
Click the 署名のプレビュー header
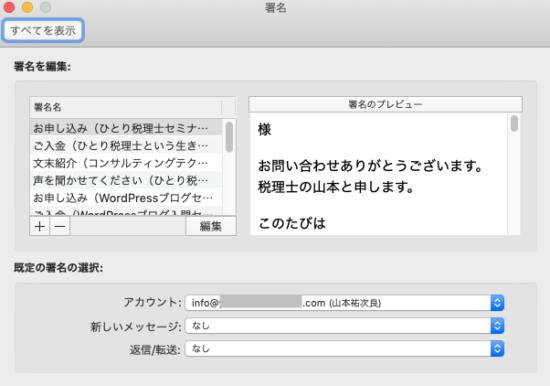385,105
